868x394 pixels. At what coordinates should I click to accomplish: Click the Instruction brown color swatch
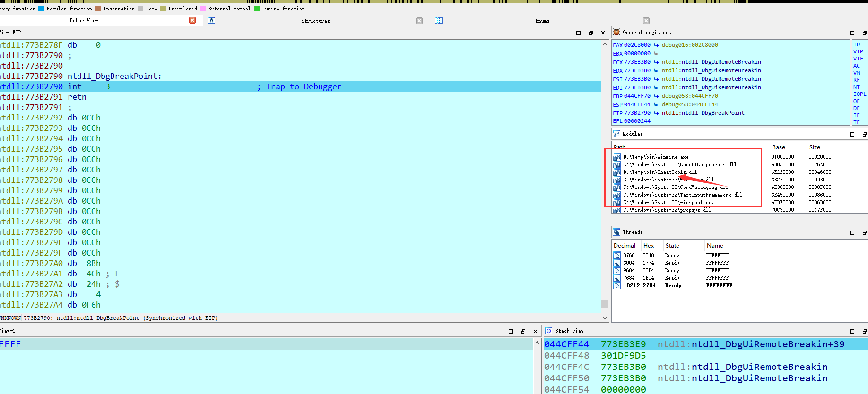[98, 9]
